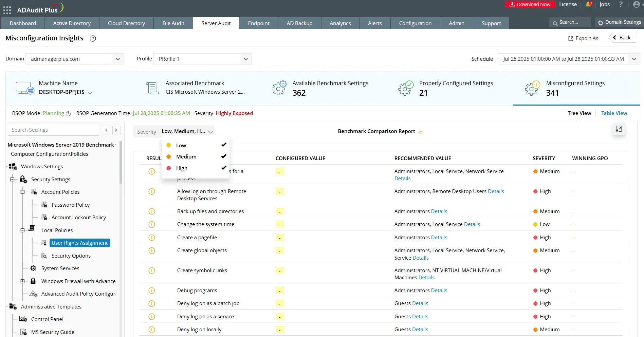This screenshot has width=644, height=337.
Task: Click the Search Settings input field
Action: [x=53, y=130]
